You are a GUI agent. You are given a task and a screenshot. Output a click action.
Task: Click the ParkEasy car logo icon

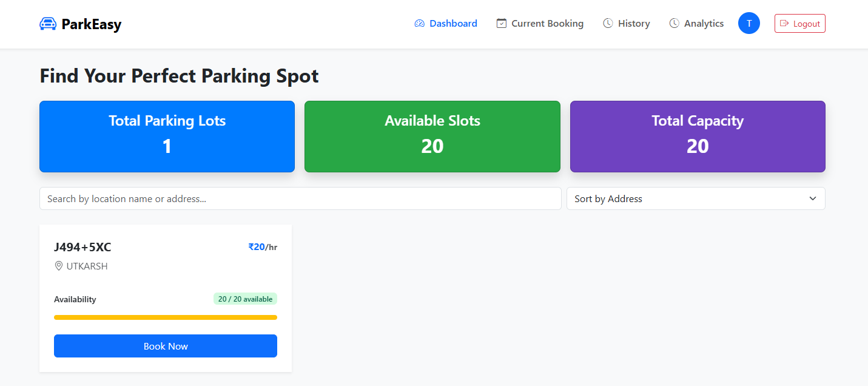click(48, 24)
